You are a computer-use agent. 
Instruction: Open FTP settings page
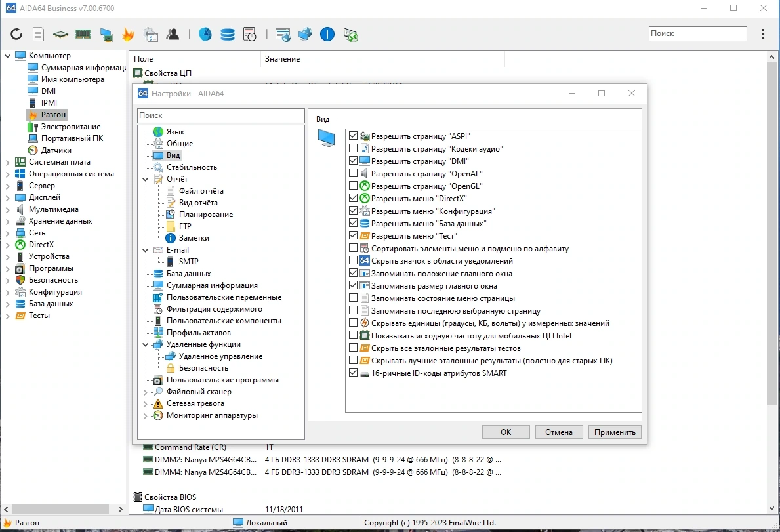(185, 226)
